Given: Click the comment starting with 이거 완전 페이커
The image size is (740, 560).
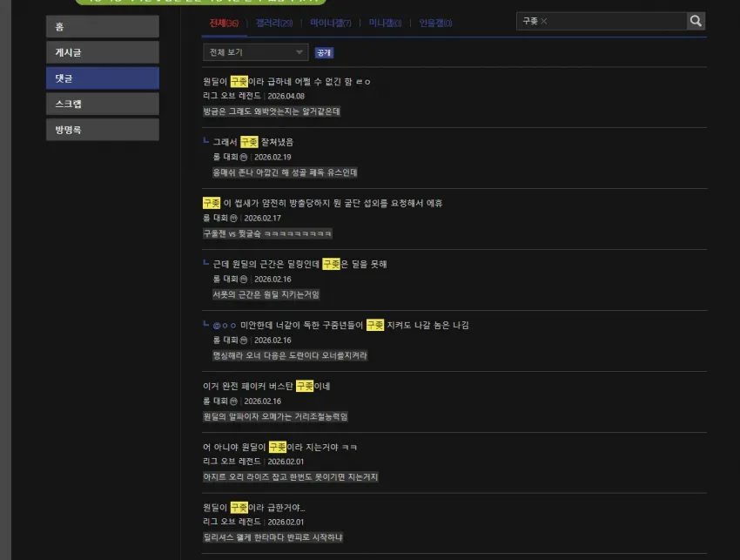Looking at the screenshot, I should point(266,386).
